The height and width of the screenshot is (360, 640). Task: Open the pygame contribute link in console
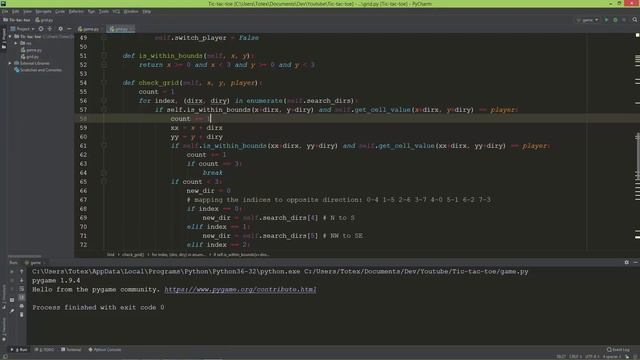[240, 289]
